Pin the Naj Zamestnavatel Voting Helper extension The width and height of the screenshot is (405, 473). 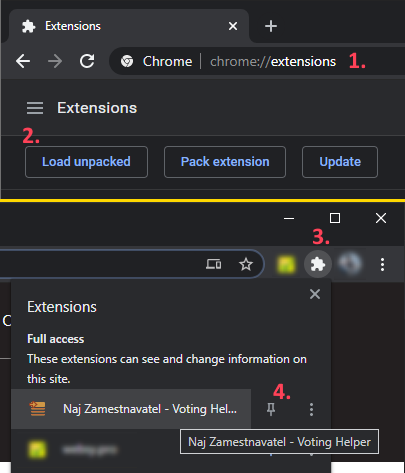click(x=271, y=409)
